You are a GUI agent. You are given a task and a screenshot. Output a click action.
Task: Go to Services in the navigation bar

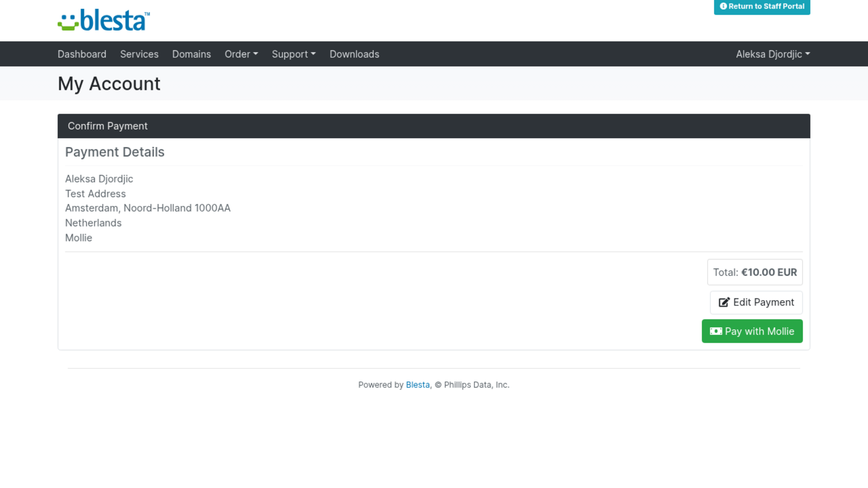(139, 54)
